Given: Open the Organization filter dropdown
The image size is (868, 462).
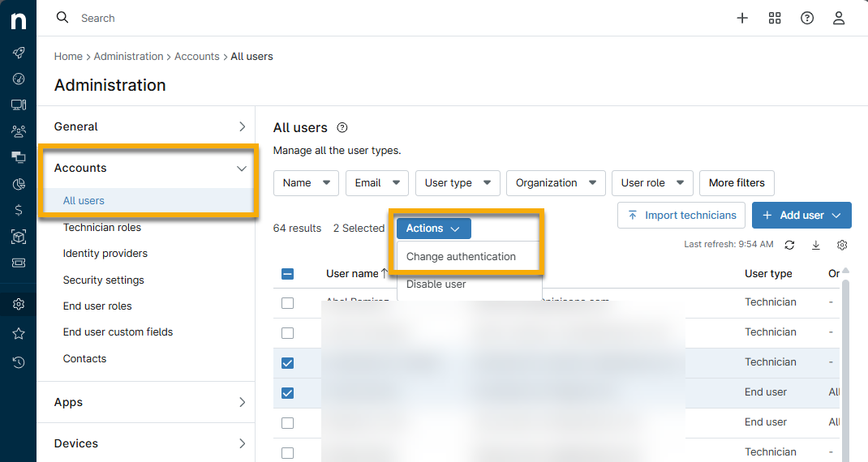Looking at the screenshot, I should pos(556,183).
